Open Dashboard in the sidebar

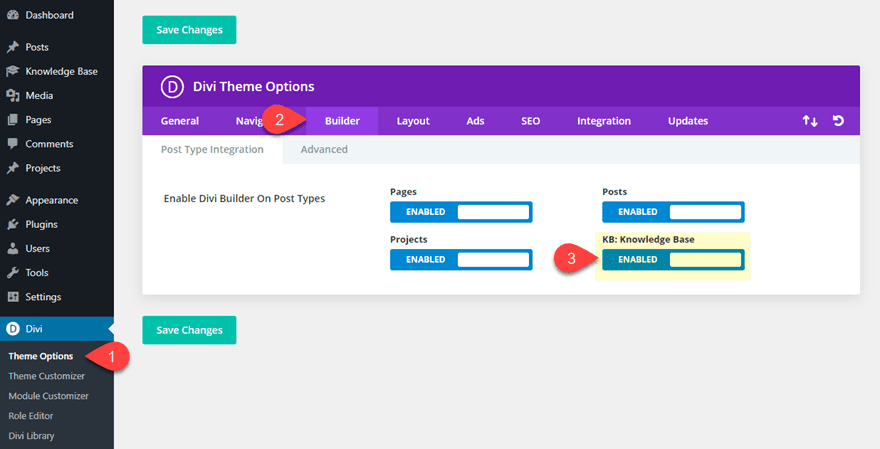49,15
